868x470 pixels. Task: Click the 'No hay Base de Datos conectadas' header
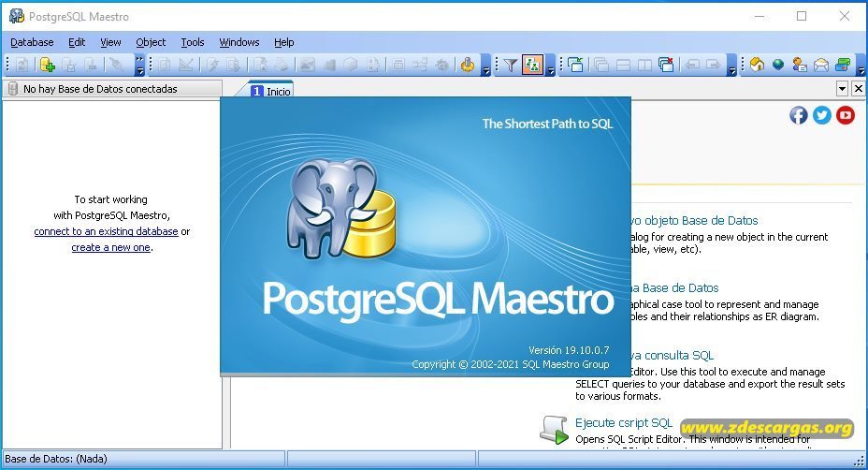pyautogui.click(x=112, y=89)
